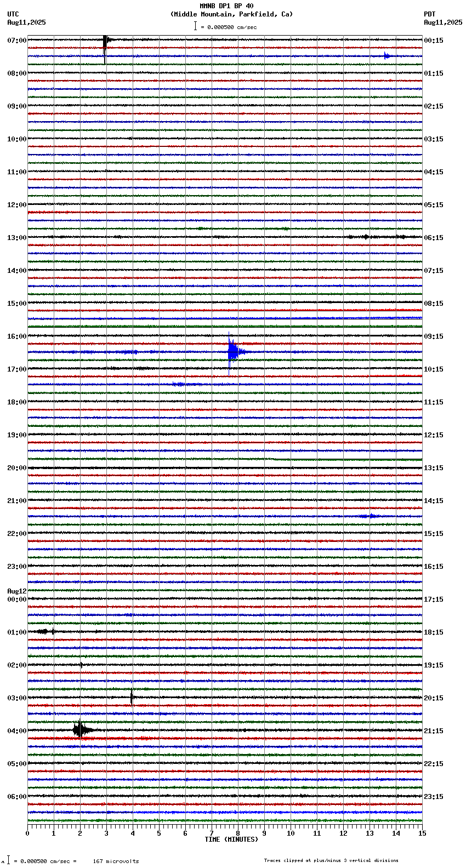Click the '23:15' PDT time label
Image resolution: width=466 pixels, height=868 pixels.
(434, 797)
